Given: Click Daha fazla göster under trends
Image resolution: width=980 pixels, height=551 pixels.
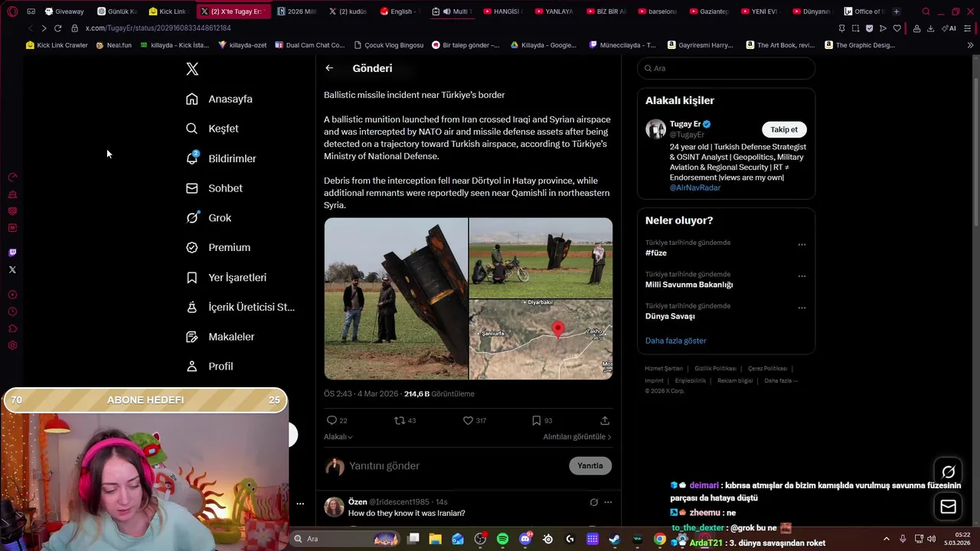Looking at the screenshot, I should coord(675,341).
